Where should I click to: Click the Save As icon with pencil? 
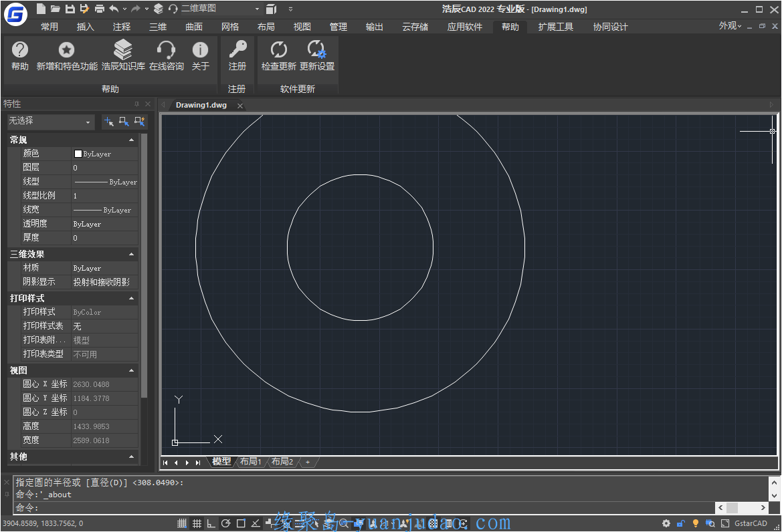click(84, 9)
